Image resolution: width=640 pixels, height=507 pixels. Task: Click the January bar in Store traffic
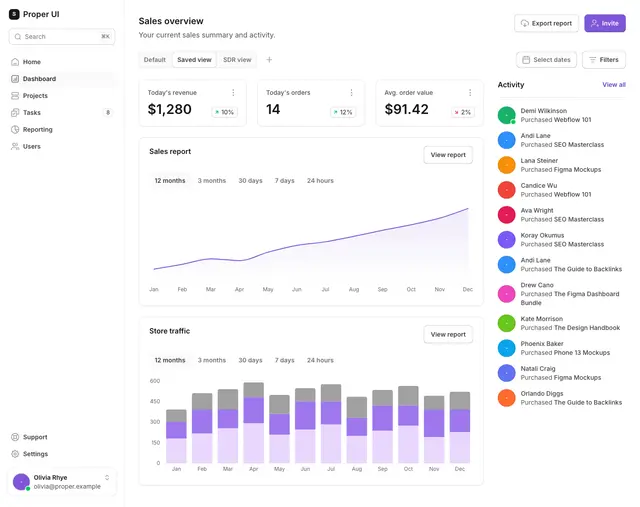(176, 436)
